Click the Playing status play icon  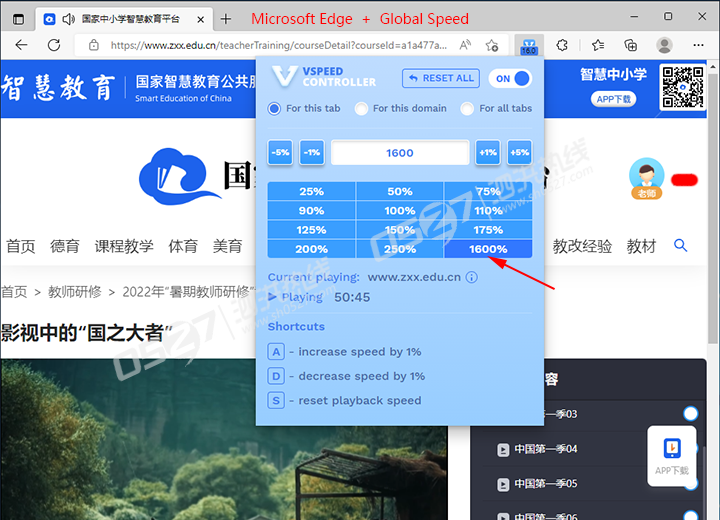pyautogui.click(x=272, y=297)
